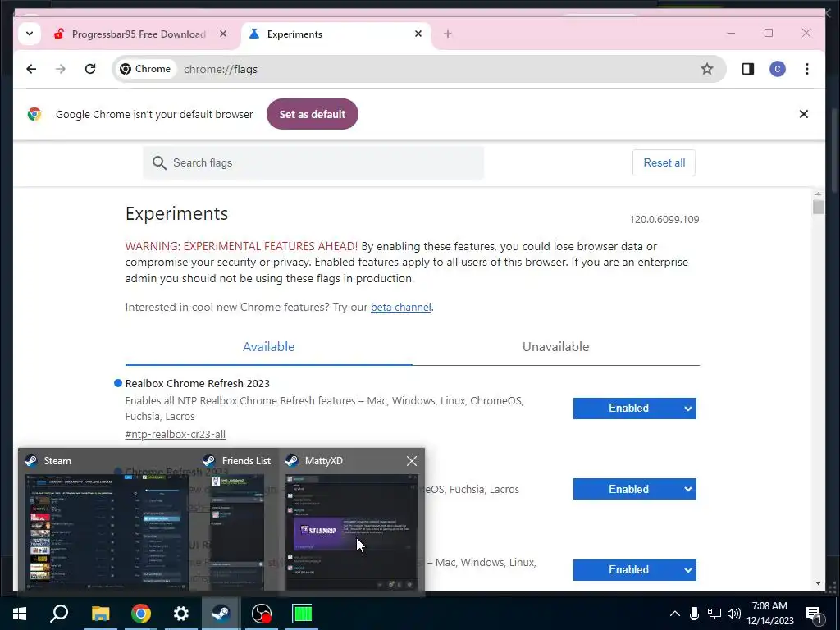
Task: Close the MattyXD preview window
Action: click(x=412, y=461)
